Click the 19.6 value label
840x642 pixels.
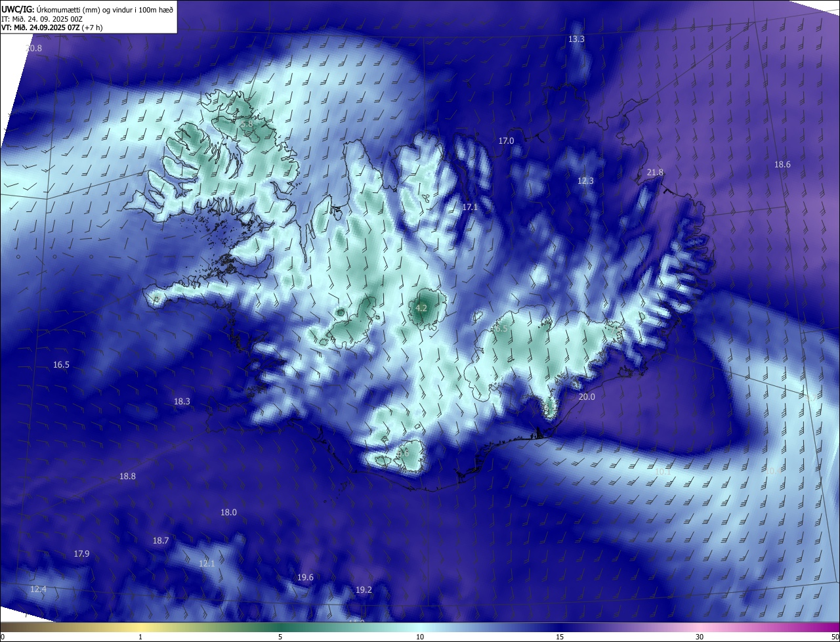click(x=305, y=578)
